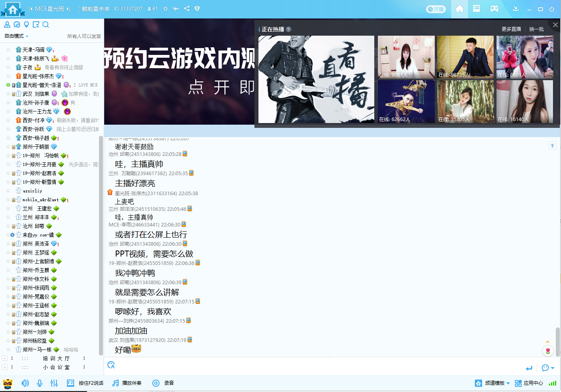This screenshot has width=561, height=392.
Task: Open 应用中心 app center
Action: [x=529, y=383]
